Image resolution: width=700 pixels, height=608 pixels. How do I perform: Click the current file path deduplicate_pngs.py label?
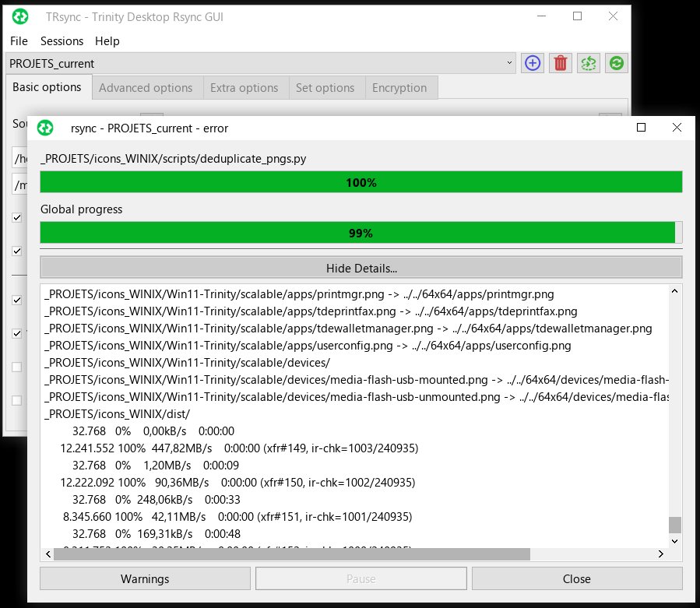(x=173, y=159)
